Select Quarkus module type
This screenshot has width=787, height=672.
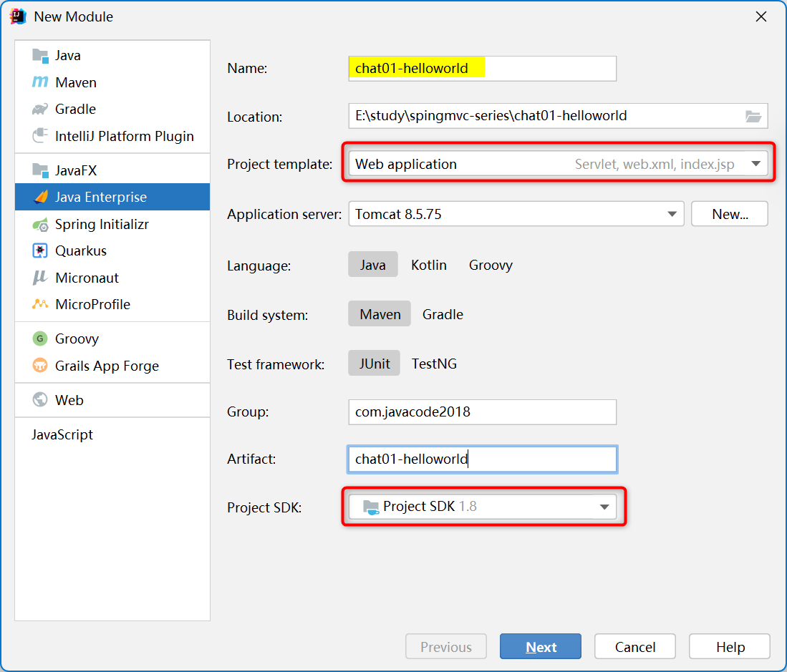112,250
